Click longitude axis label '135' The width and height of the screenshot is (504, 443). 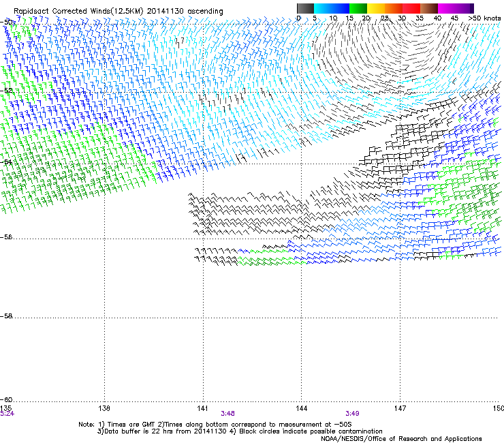(5, 408)
